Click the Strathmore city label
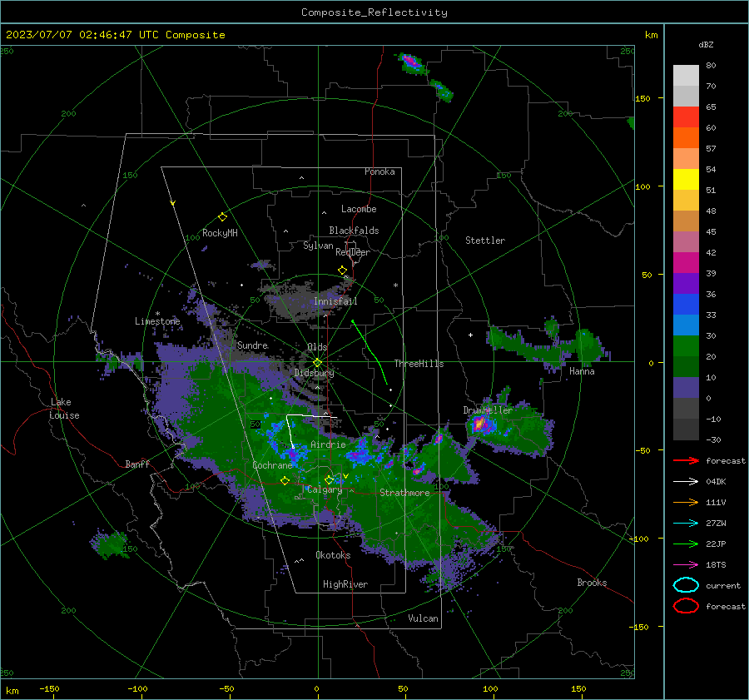749x700 pixels. click(x=404, y=493)
